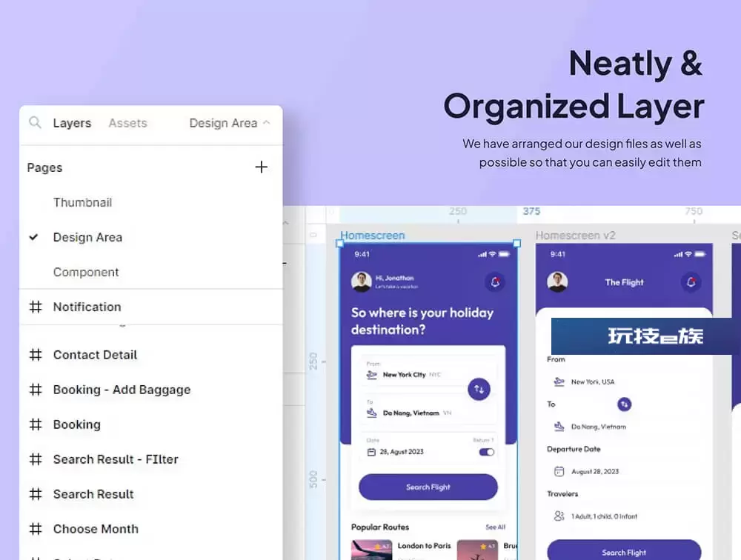Click notification bell in Homescreen v2
Image resolution: width=741 pixels, height=560 pixels.
pyautogui.click(x=691, y=282)
